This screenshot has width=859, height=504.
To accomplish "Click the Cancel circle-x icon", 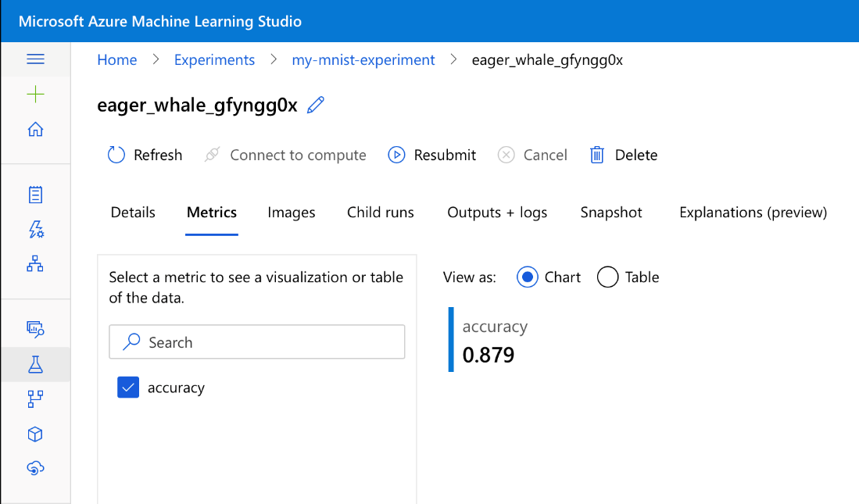I will (x=506, y=155).
